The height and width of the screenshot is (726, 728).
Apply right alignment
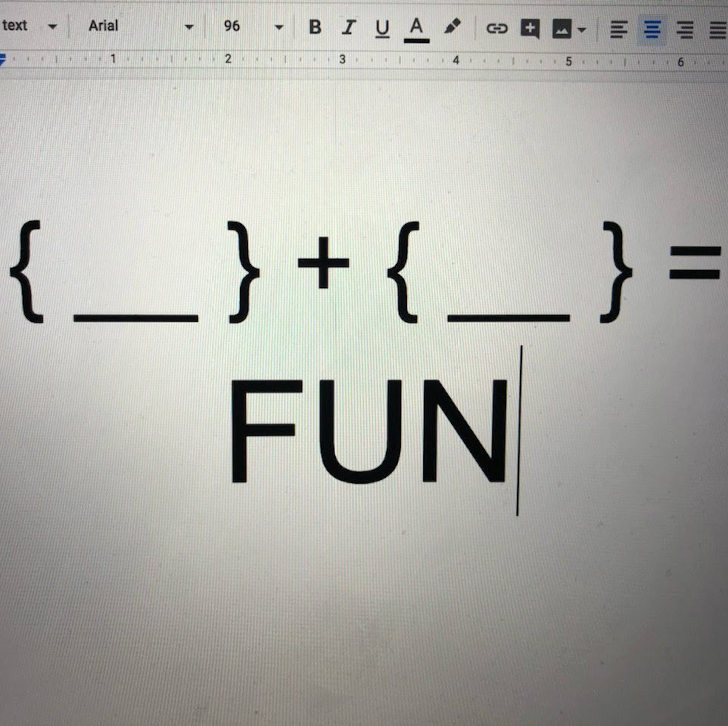point(685,30)
